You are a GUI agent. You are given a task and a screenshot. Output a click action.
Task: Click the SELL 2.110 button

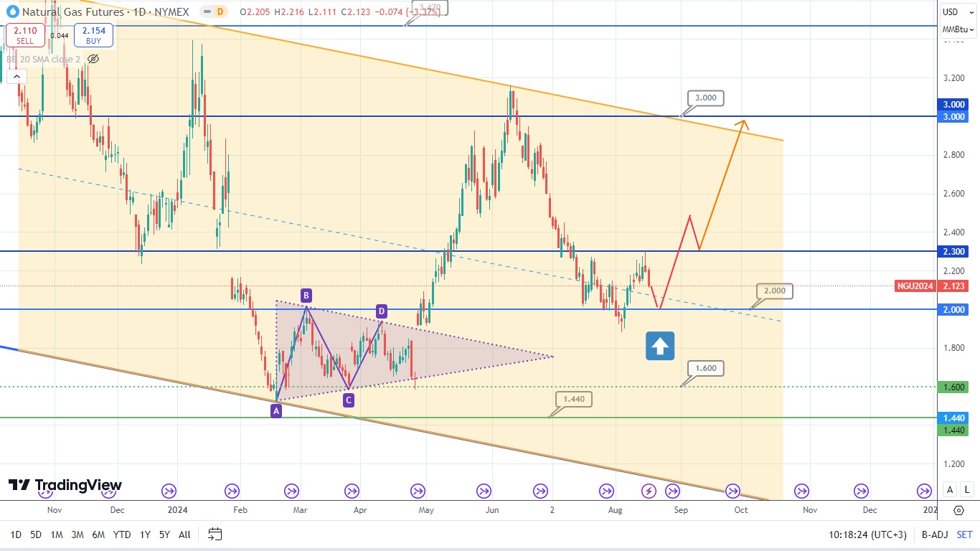26,35
